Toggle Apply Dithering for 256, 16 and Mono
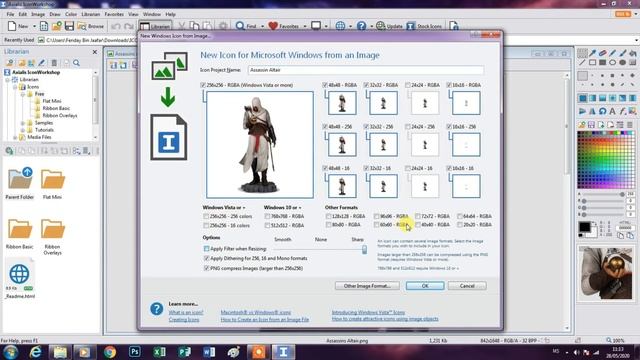 click(206, 258)
